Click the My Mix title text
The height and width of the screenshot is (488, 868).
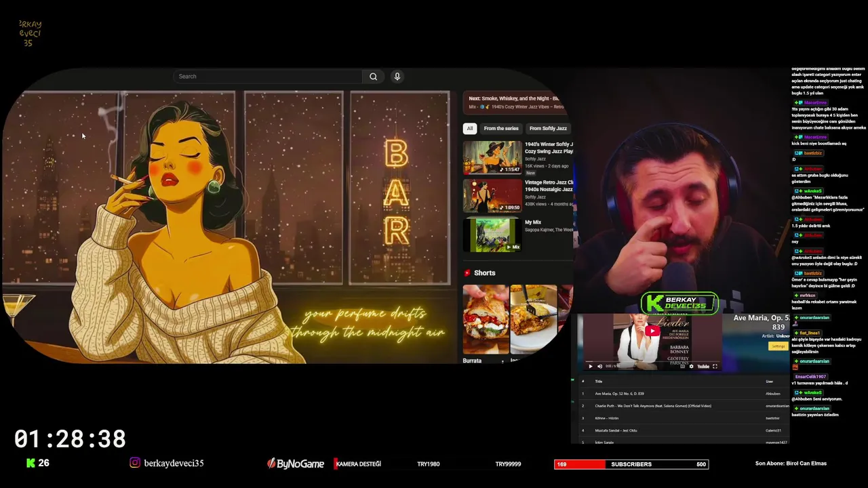(x=533, y=222)
